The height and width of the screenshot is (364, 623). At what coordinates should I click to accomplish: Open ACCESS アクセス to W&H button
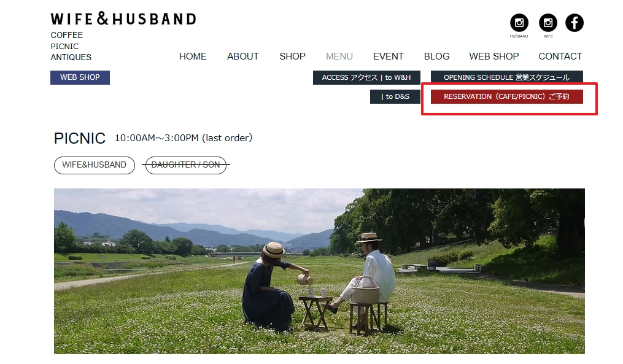pos(366,77)
